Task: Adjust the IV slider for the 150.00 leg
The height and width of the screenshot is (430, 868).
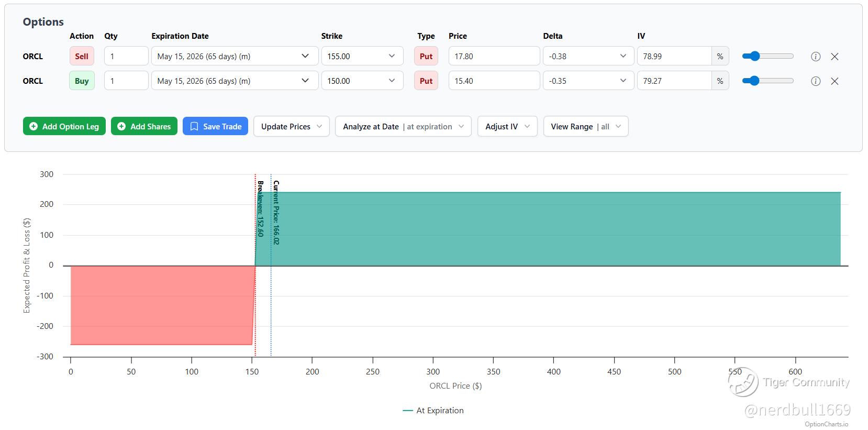Action: (768, 81)
